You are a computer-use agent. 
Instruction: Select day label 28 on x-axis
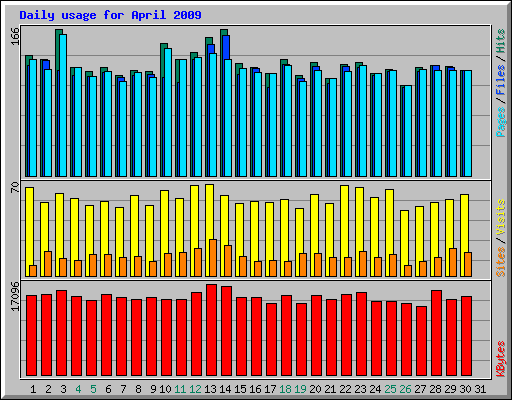point(435,389)
